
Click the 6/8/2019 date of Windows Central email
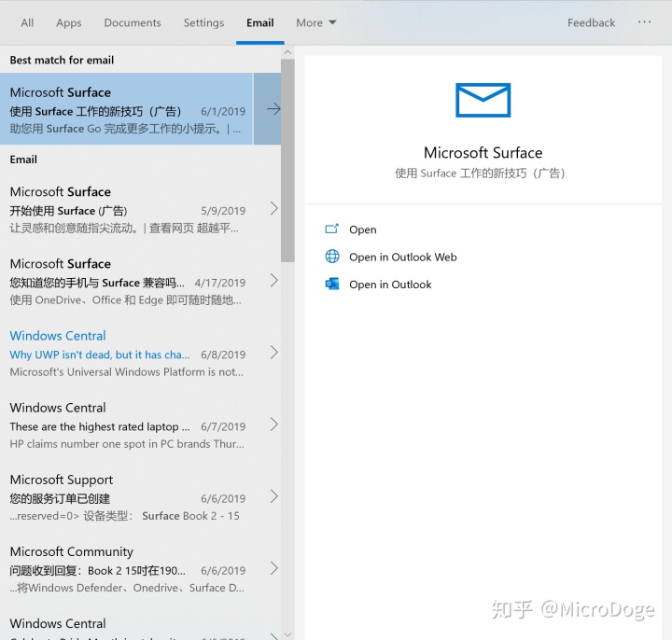coord(223,355)
